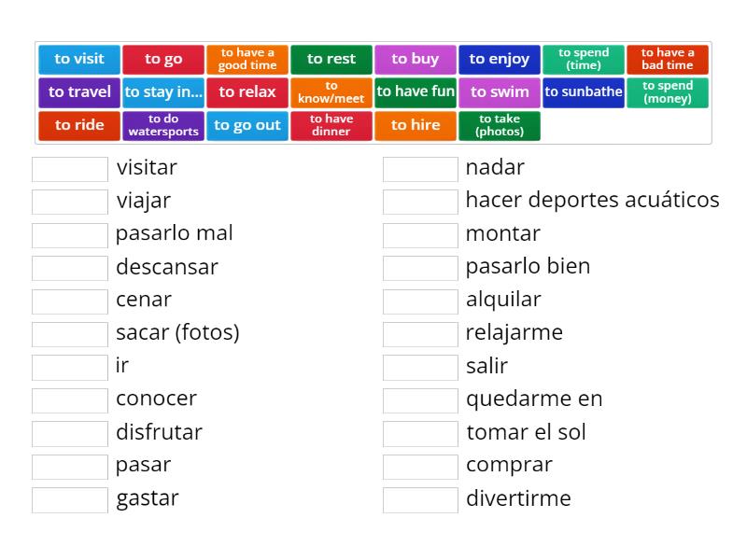The width and height of the screenshot is (747, 560).
Task: Click the blank box beside "divertirme"
Action: coord(419,499)
